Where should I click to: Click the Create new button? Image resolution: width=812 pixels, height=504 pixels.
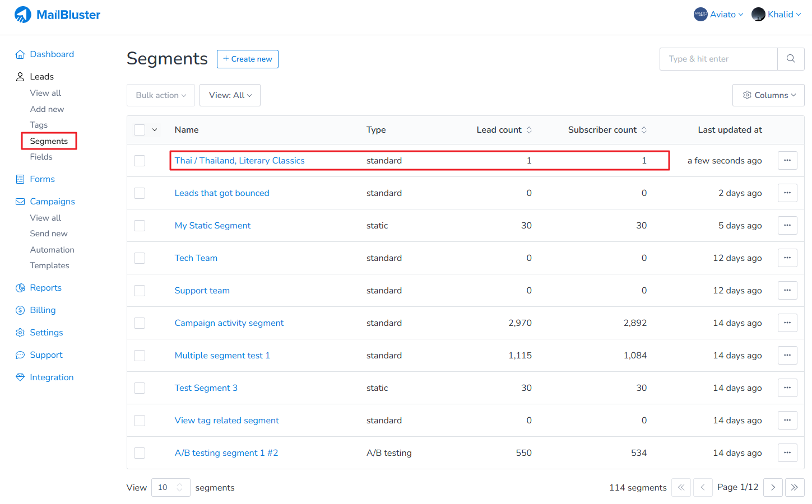coord(247,59)
